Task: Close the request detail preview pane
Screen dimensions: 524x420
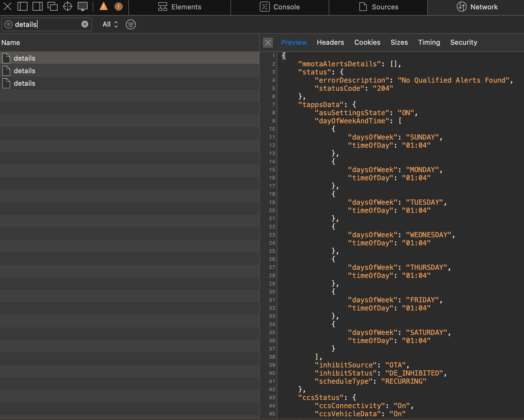Action: (x=268, y=43)
